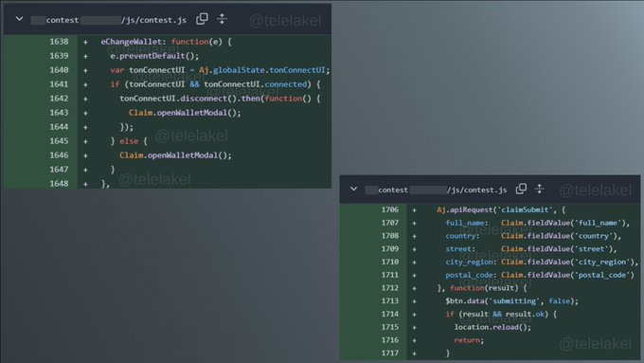Select line number 1644
Image resolution: width=644 pixels, height=363 pixels.
[59, 127]
